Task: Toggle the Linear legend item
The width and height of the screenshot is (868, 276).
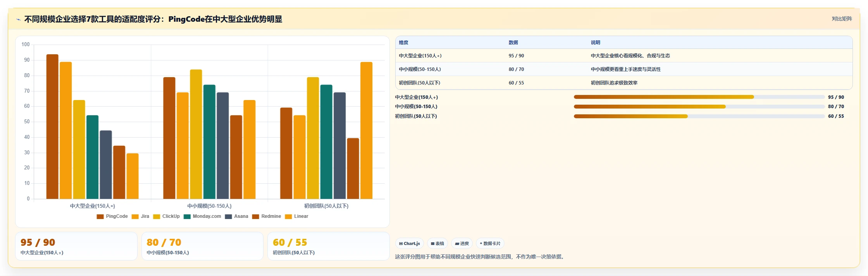Action: click(x=296, y=216)
